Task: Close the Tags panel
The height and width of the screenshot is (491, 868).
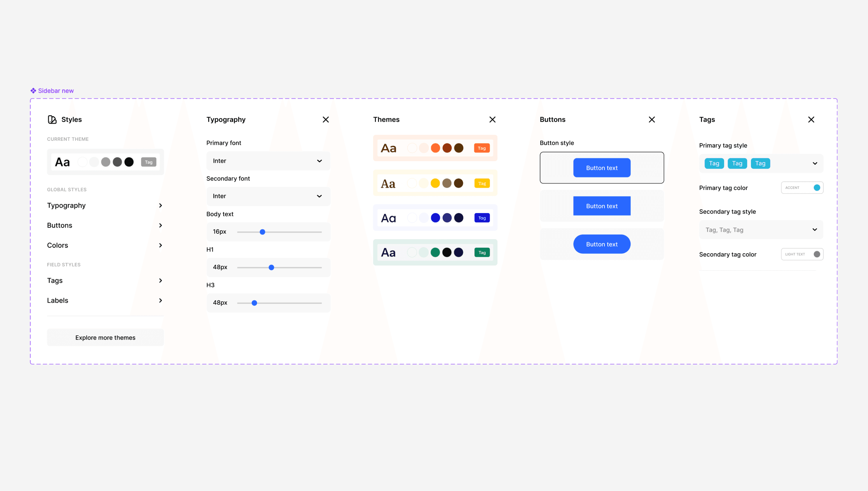Action: pyautogui.click(x=811, y=119)
